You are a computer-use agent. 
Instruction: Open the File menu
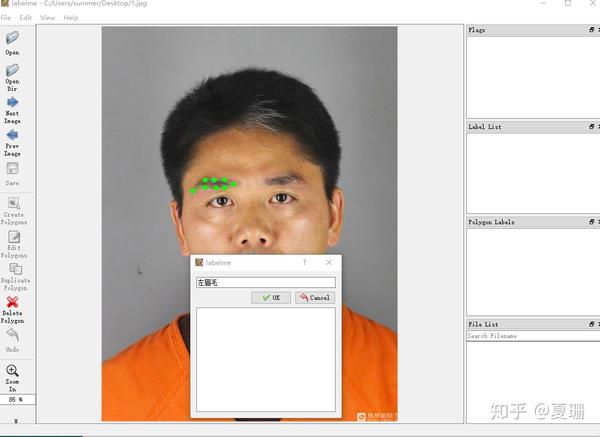coord(6,18)
